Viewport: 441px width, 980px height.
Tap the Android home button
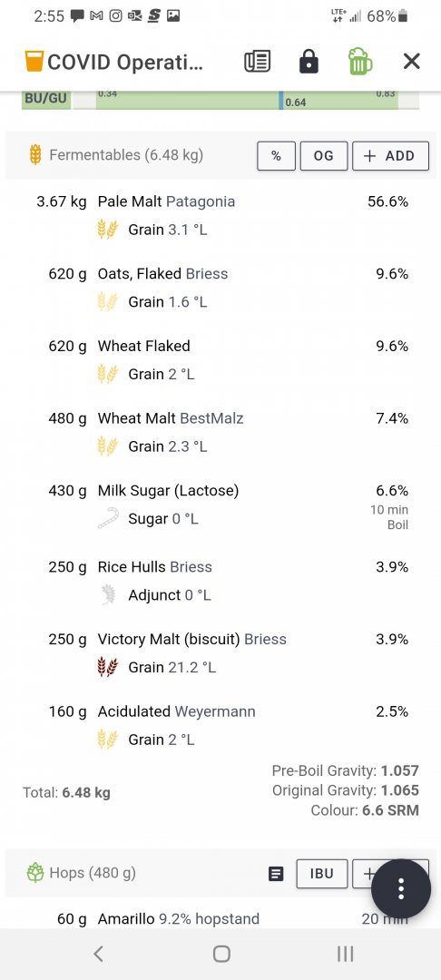click(221, 954)
